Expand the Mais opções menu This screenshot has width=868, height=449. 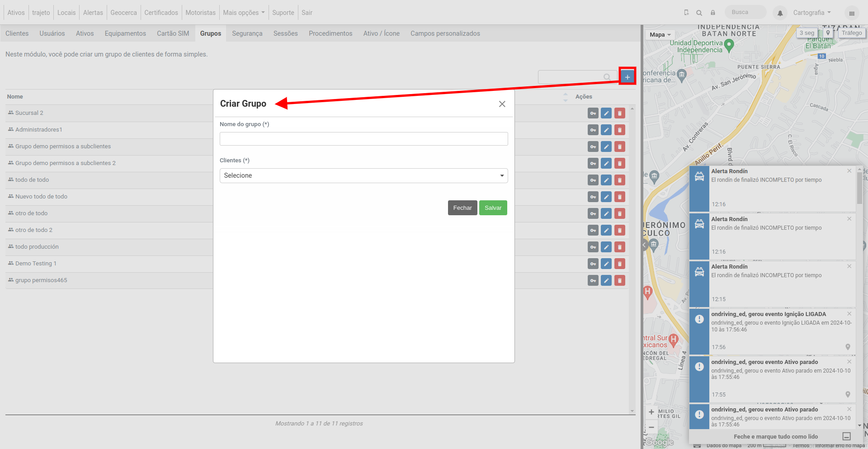click(x=244, y=13)
